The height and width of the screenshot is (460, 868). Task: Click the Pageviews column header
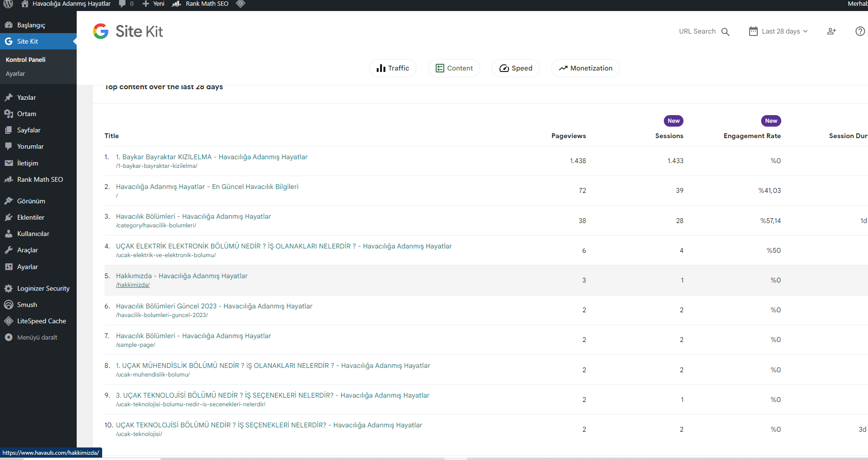point(568,136)
